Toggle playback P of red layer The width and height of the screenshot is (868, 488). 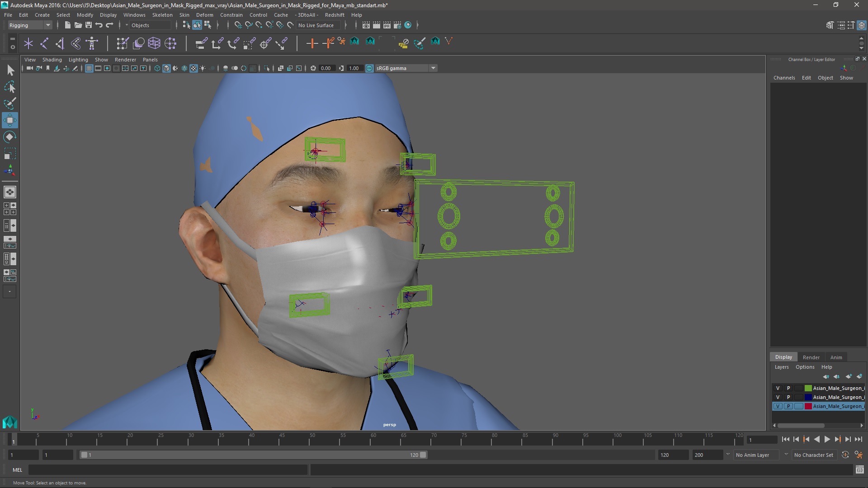coord(788,406)
